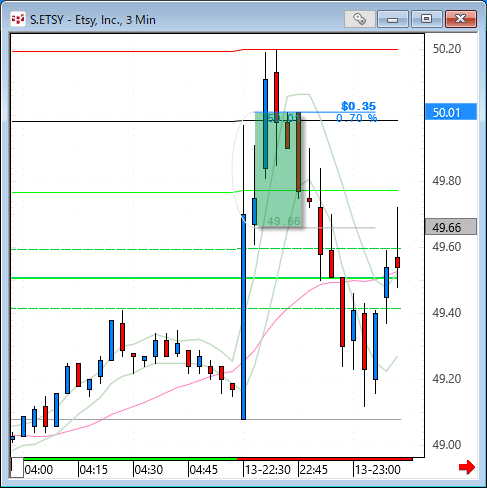The height and width of the screenshot is (488, 487).
Task: Click the tall blue candle at 22:30
Action: click(243, 317)
